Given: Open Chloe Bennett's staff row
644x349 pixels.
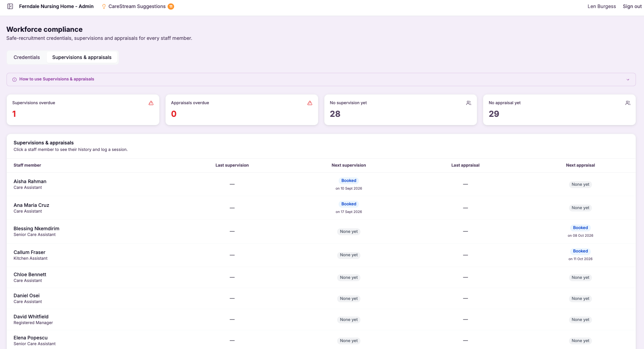Looking at the screenshot, I should coord(321,277).
